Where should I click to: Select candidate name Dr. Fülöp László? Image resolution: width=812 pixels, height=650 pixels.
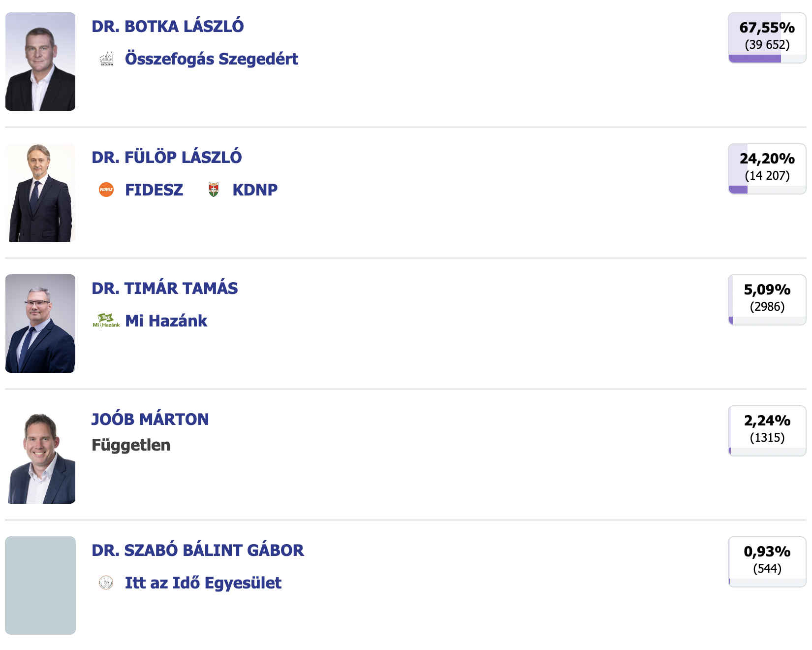click(167, 158)
